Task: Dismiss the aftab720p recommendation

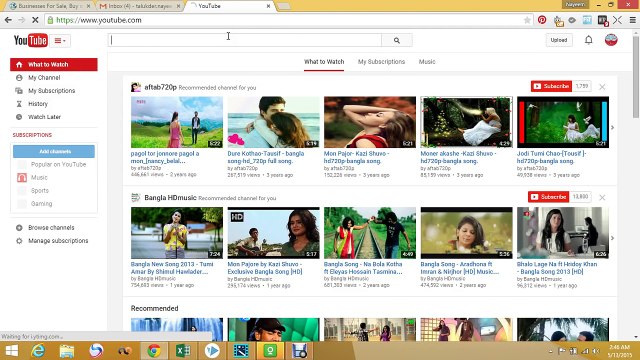Action: (602, 87)
